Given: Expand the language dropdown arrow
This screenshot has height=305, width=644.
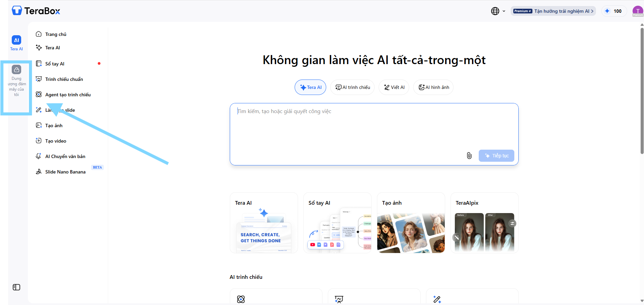Looking at the screenshot, I should coord(504,11).
